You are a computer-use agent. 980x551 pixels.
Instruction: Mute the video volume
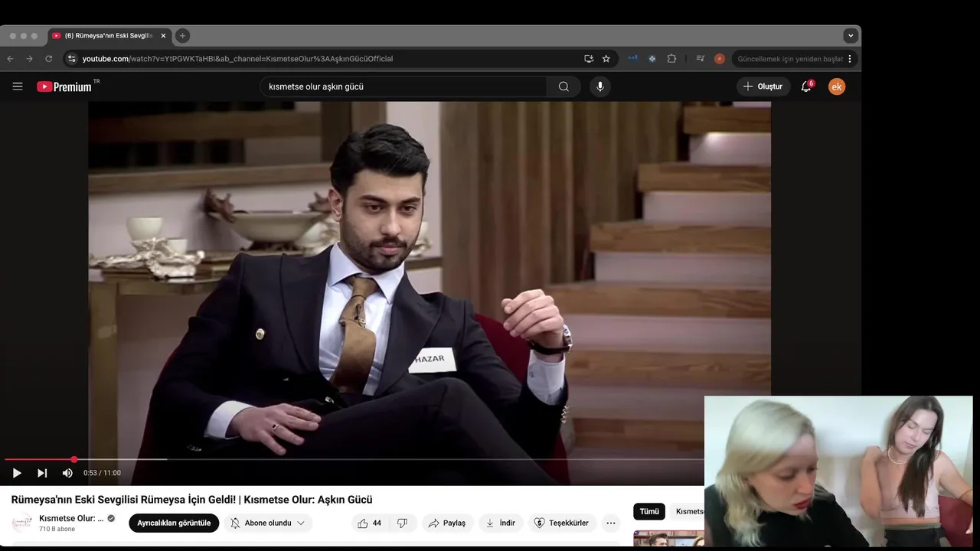[67, 473]
